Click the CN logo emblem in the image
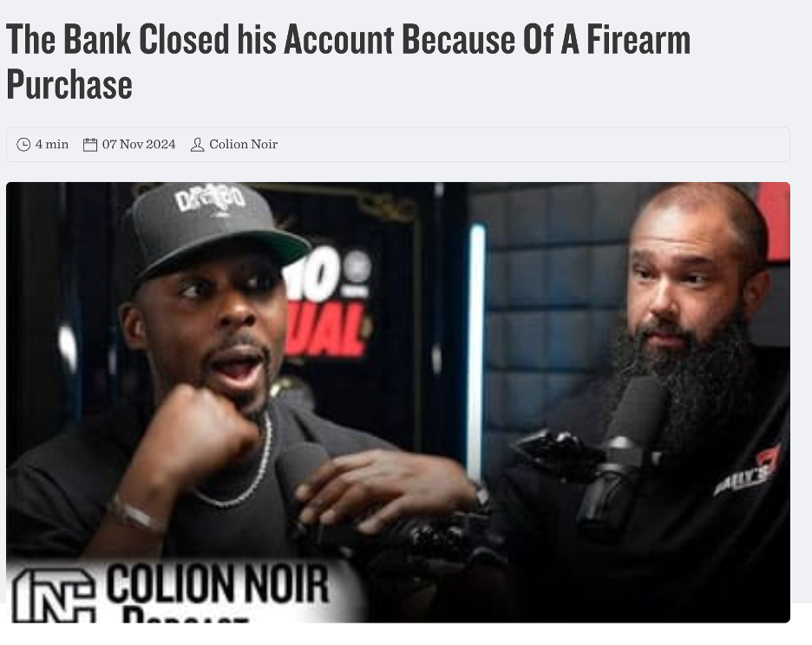 (53, 596)
